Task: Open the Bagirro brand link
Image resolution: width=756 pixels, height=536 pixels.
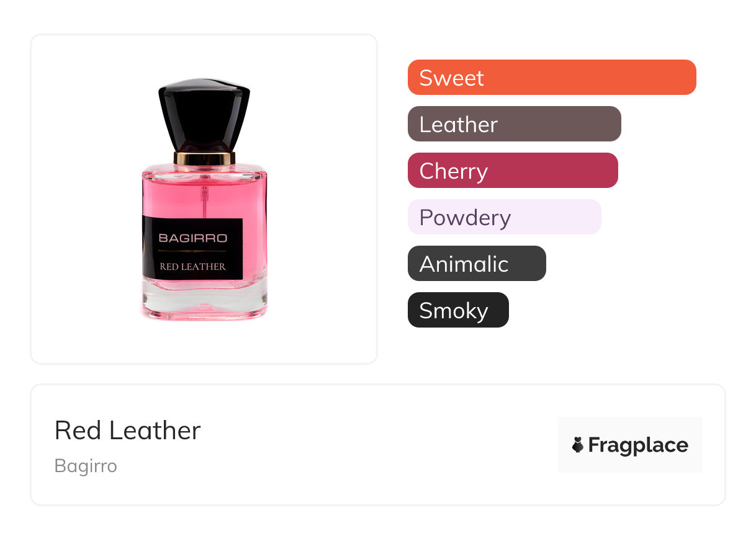Action: (86, 466)
